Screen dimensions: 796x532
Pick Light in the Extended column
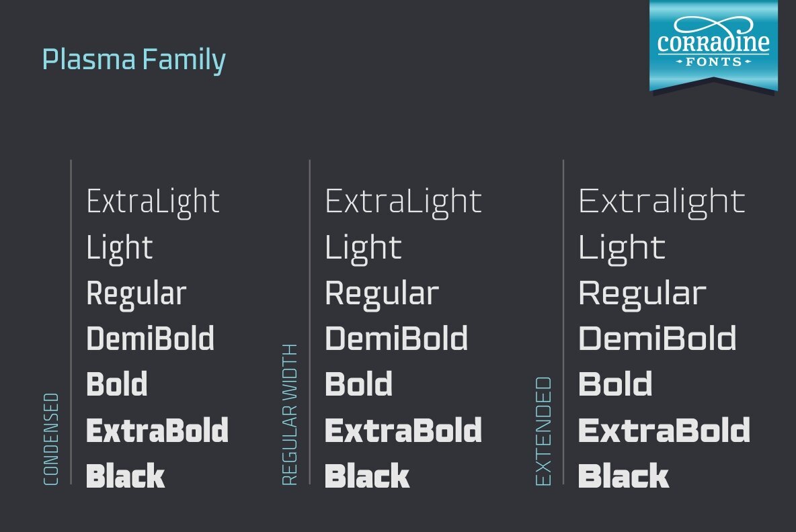[622, 248]
